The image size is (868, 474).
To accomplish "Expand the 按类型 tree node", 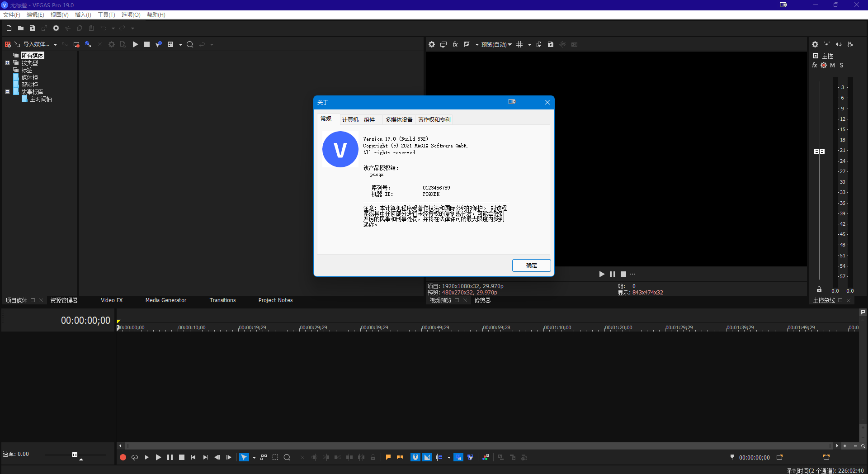I will pyautogui.click(x=7, y=63).
